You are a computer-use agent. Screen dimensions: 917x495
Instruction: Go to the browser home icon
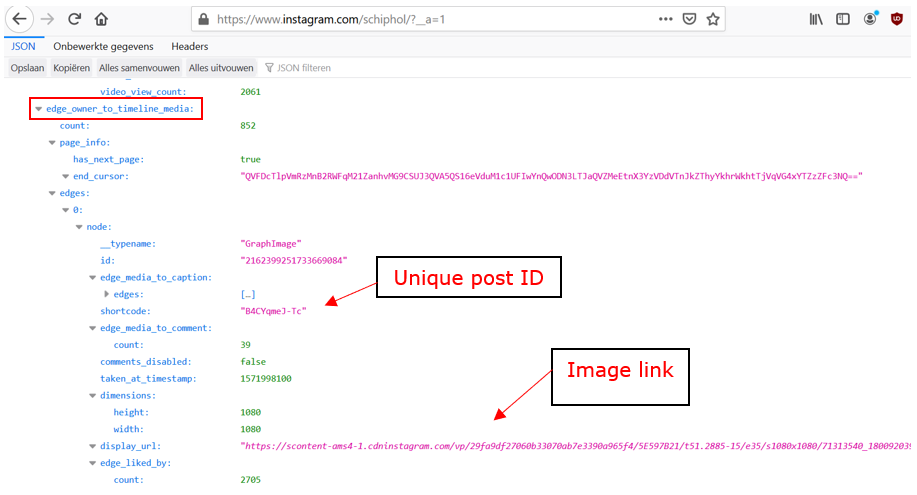pos(101,19)
